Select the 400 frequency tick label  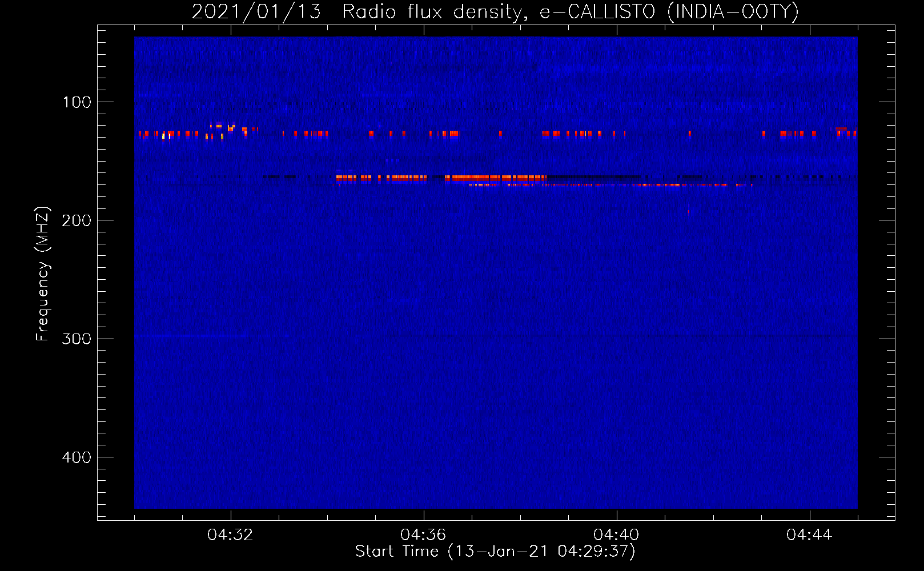tap(77, 457)
